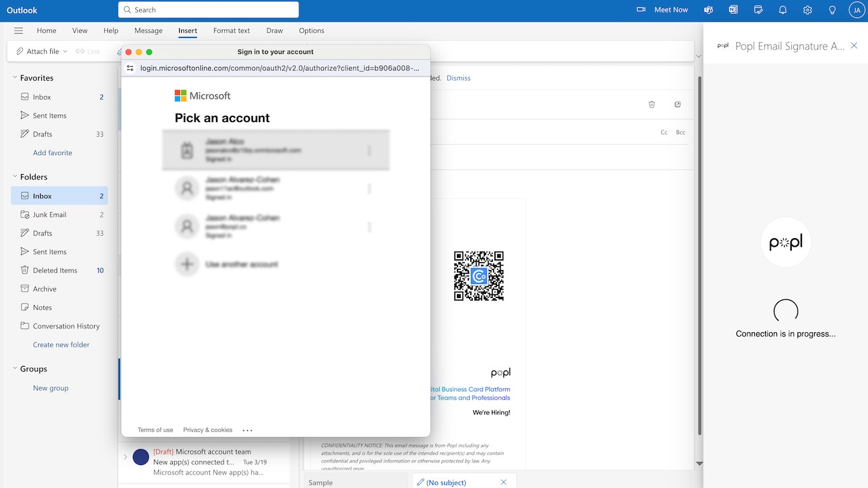Open the Format text ribbon tab
This screenshot has height=488, width=868.
[231, 30]
